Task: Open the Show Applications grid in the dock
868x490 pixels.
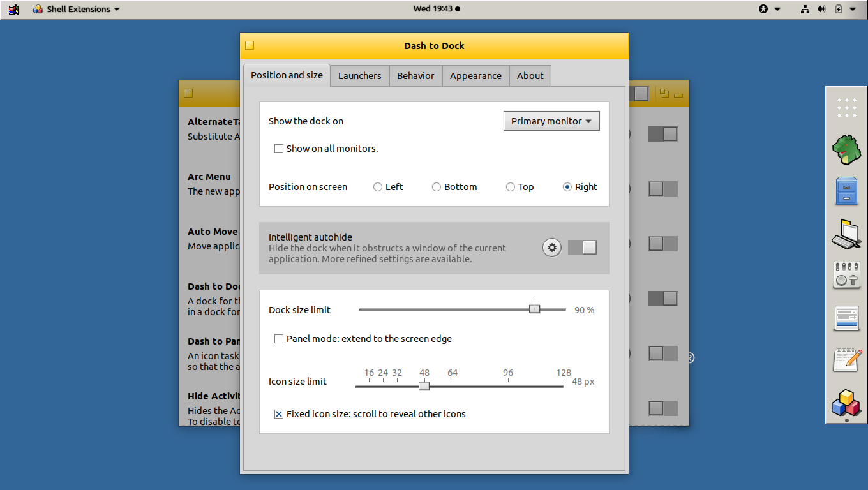Action: coord(846,108)
